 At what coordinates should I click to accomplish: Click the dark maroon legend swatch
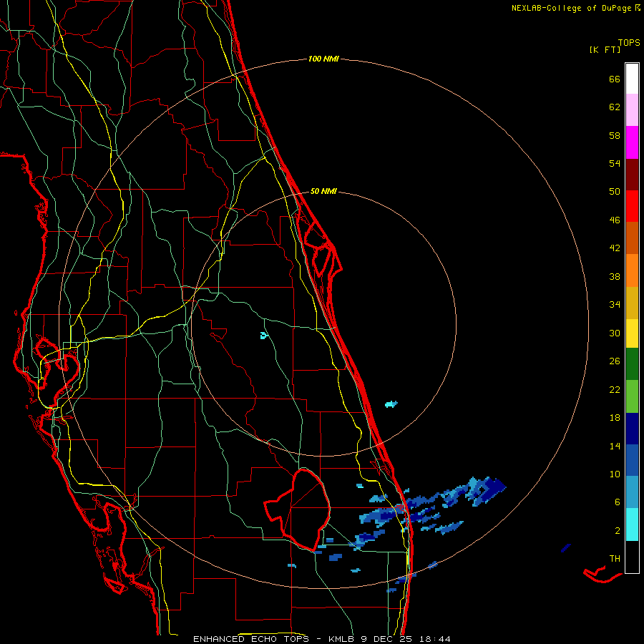(632, 175)
